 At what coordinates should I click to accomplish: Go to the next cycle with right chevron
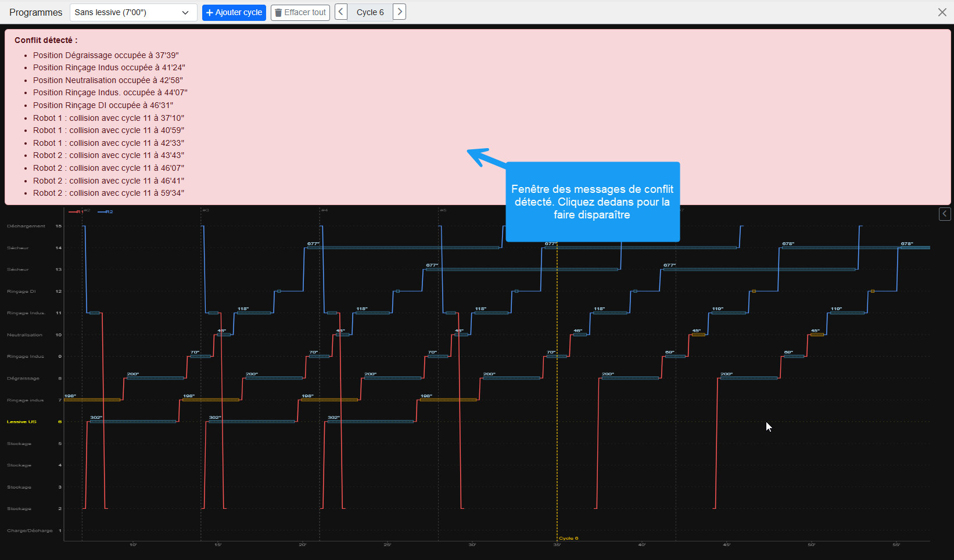click(x=399, y=12)
